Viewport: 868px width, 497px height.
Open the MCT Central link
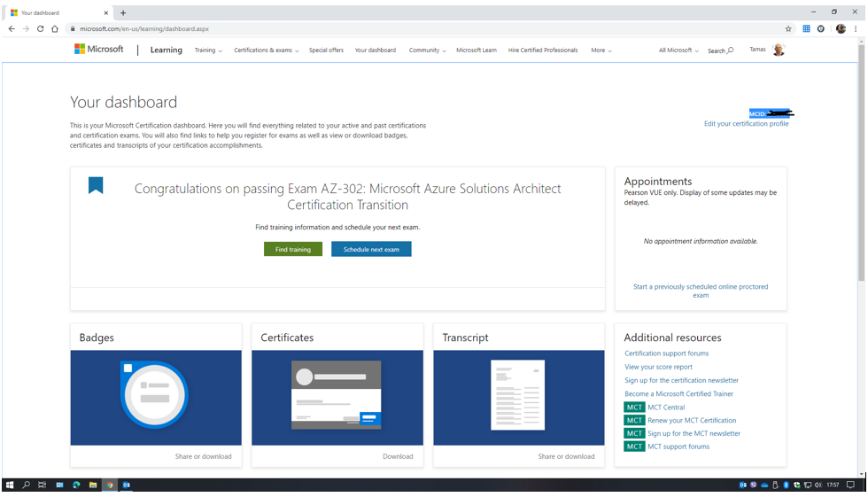666,408
